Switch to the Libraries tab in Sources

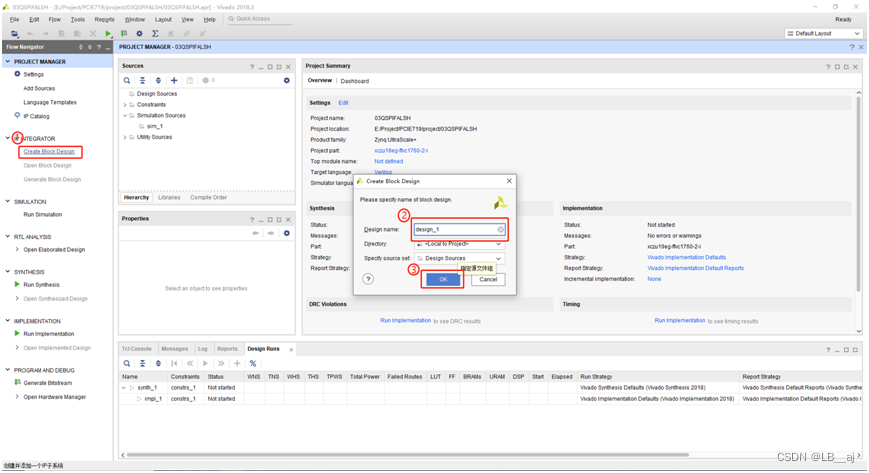pyautogui.click(x=169, y=197)
